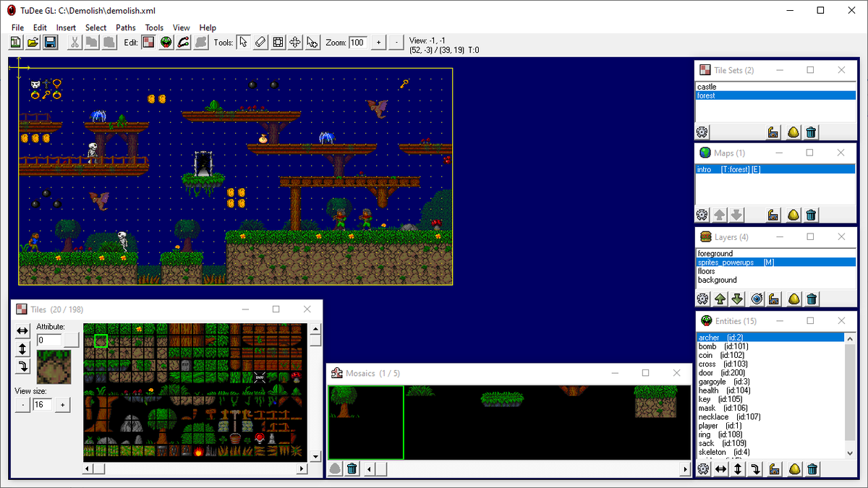
Task: Rotate entity in Entities panel
Action: point(754,469)
